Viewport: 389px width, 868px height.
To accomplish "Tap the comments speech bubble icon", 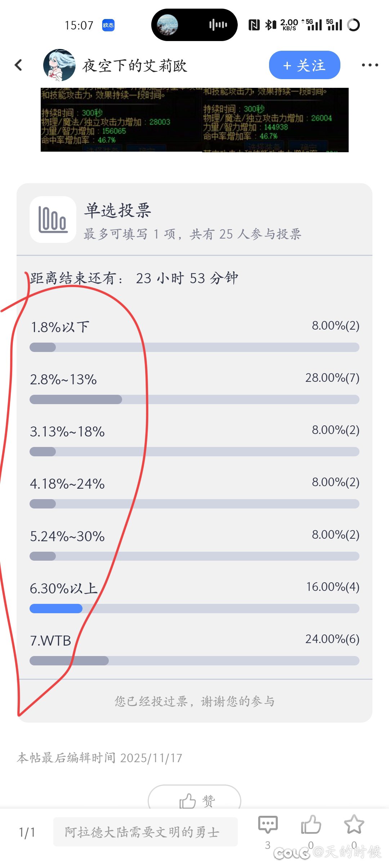I will [268, 825].
